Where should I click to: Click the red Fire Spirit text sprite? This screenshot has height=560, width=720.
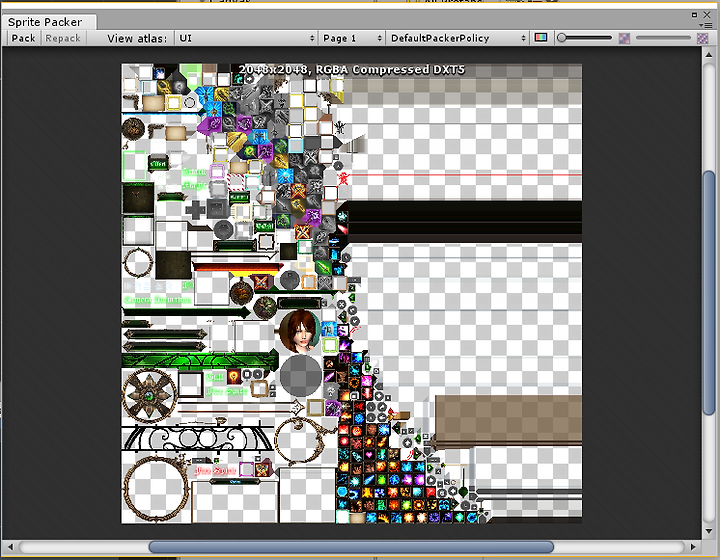click(x=215, y=471)
